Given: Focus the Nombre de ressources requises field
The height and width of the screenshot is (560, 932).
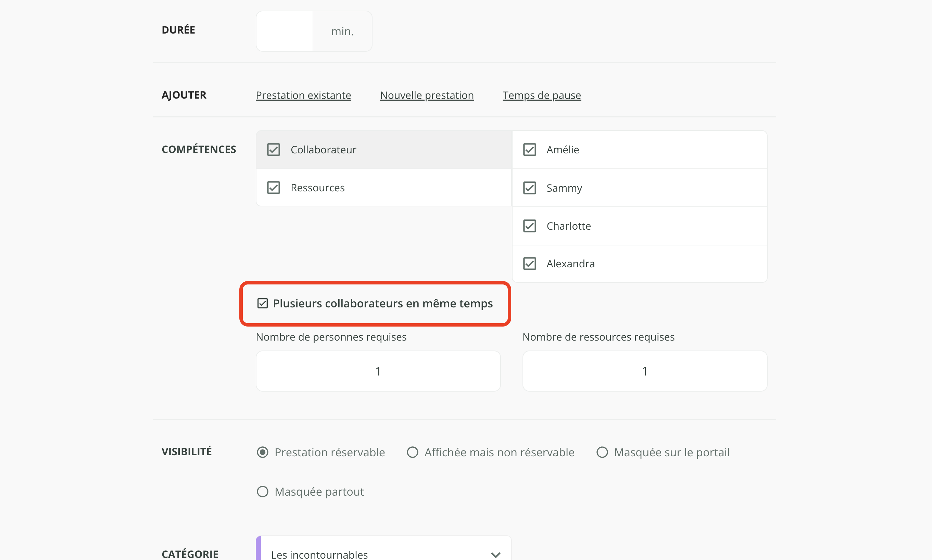Looking at the screenshot, I should tap(644, 371).
